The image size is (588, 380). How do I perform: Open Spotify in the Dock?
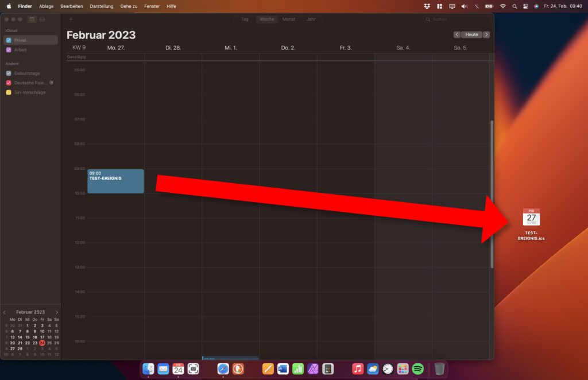click(418, 369)
